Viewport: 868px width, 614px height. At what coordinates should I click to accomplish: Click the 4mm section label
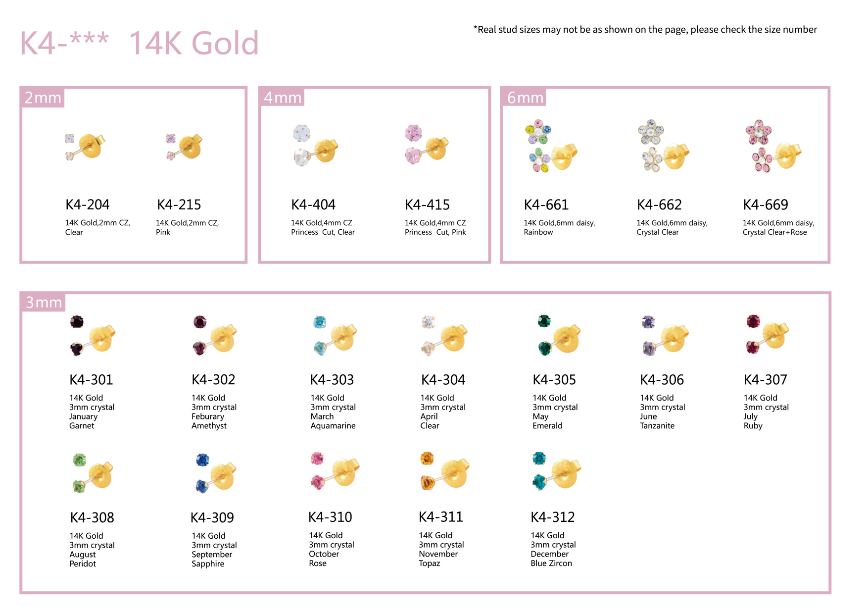coord(282,98)
